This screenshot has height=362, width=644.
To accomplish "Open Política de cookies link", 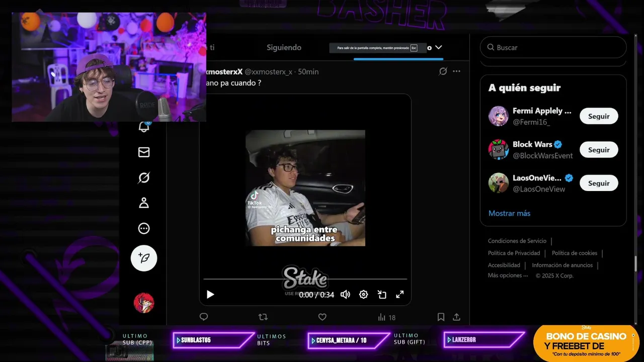I will click(575, 253).
